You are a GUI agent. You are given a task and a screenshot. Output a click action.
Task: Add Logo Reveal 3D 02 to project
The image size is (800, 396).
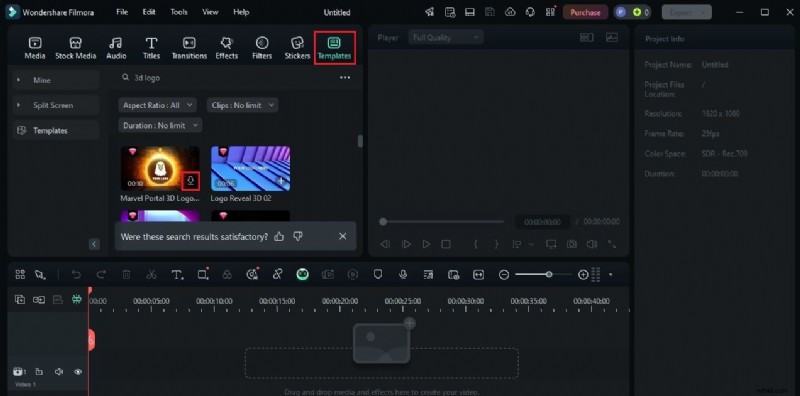281,181
